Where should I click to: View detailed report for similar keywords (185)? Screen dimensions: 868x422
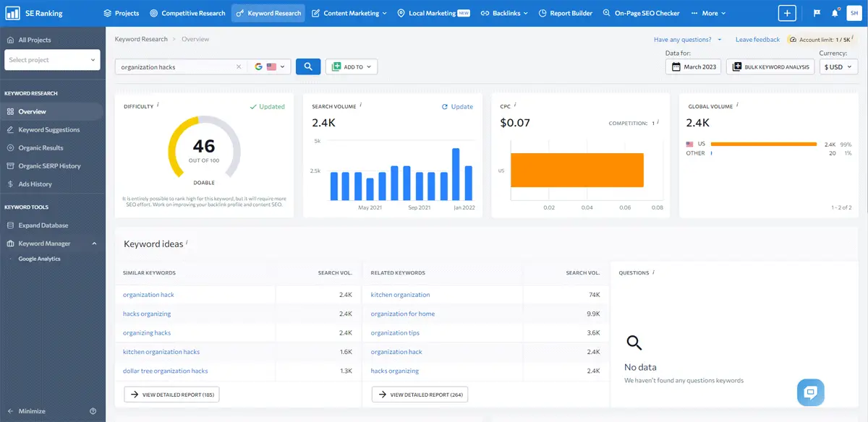tap(171, 395)
